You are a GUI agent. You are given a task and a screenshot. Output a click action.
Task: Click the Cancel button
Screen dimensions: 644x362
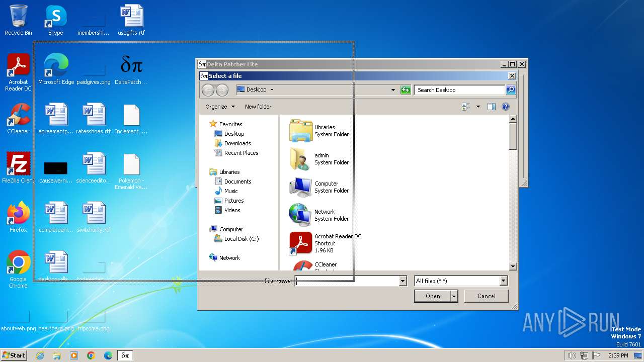coord(486,296)
